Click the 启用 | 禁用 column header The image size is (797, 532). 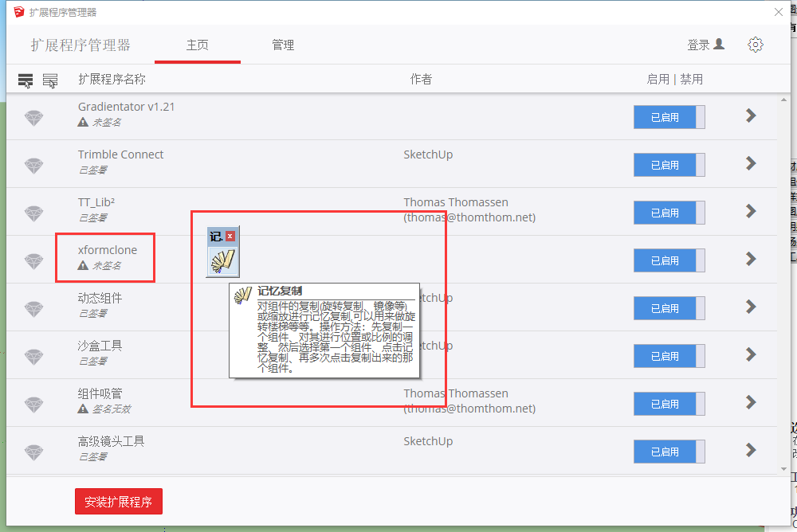(674, 80)
